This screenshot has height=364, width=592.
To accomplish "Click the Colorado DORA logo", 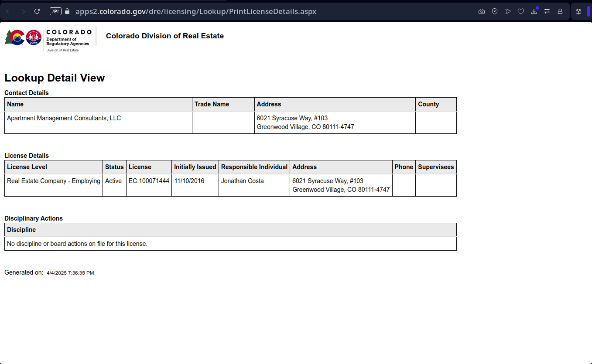I will pyautogui.click(x=48, y=39).
